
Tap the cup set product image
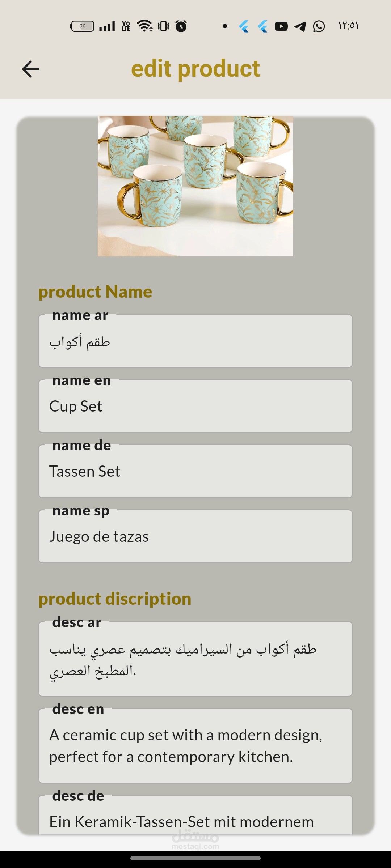pyautogui.click(x=195, y=186)
